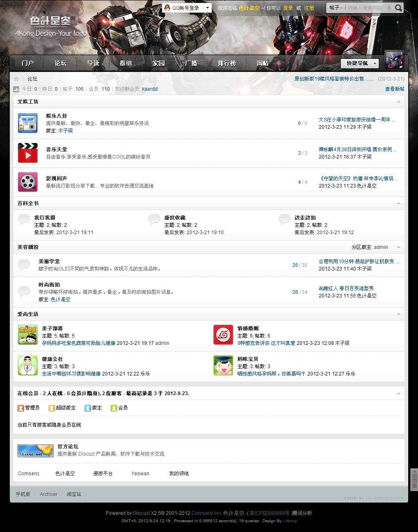The height and width of the screenshot is (532, 418).
Task: Open the 我的领地 friend link
Action: pyautogui.click(x=179, y=474)
